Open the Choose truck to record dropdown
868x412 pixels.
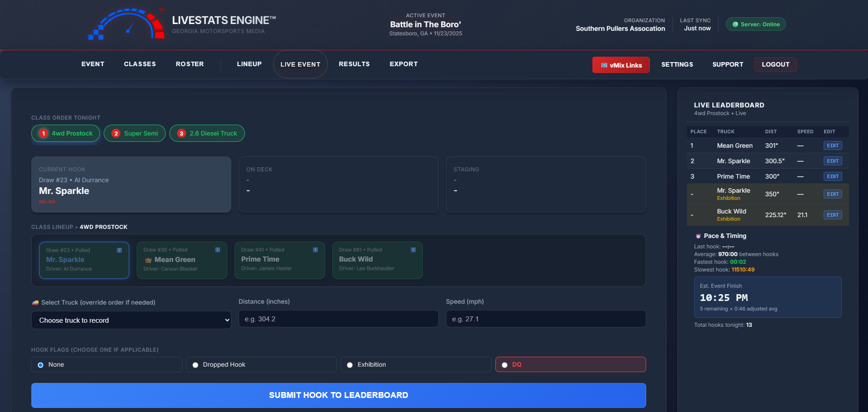(x=131, y=320)
